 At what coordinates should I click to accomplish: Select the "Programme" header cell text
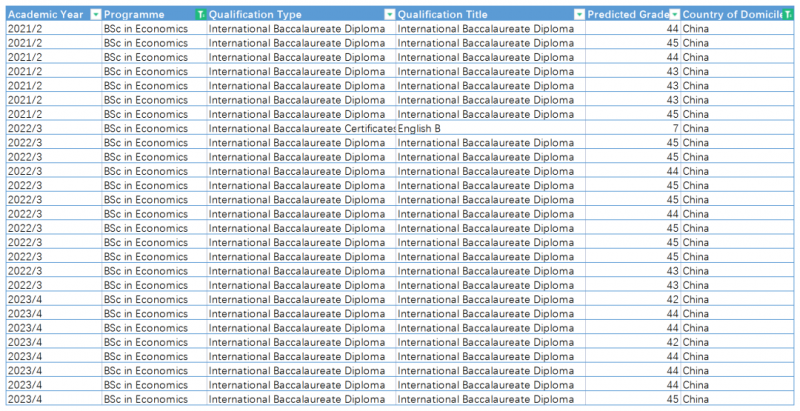point(134,15)
